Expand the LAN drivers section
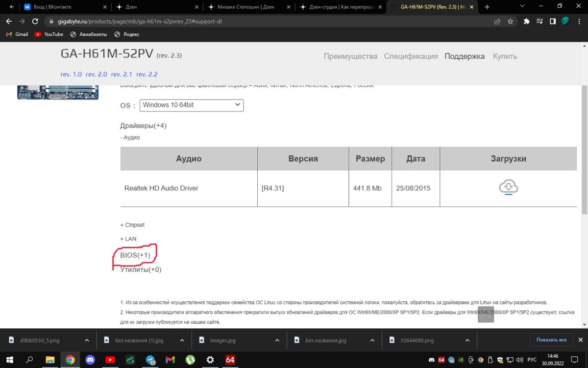This screenshot has width=588, height=368. pyautogui.click(x=128, y=239)
